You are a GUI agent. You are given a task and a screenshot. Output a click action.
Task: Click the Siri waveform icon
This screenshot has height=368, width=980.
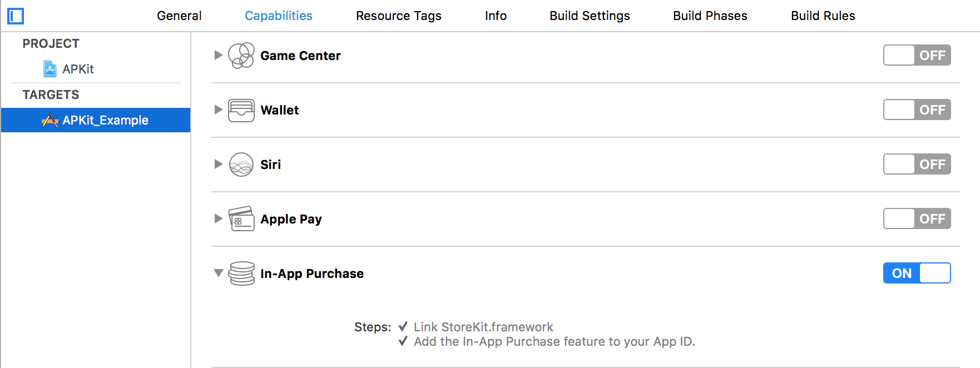[x=241, y=165]
